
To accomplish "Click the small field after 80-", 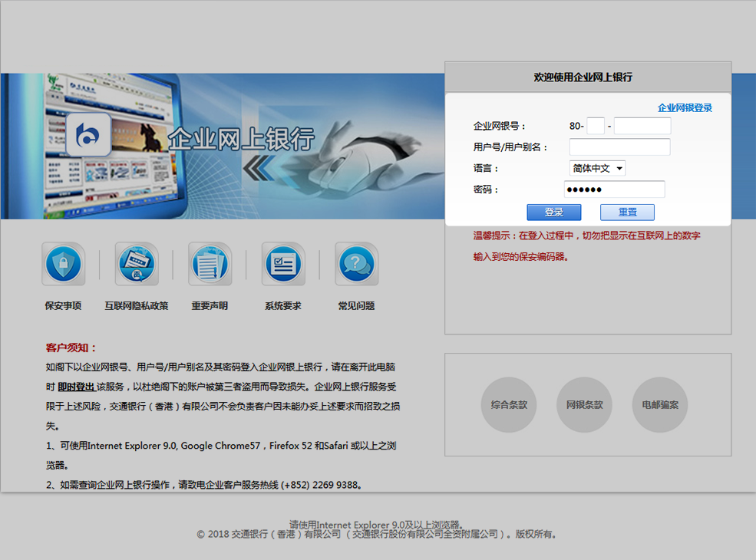I will coord(596,126).
